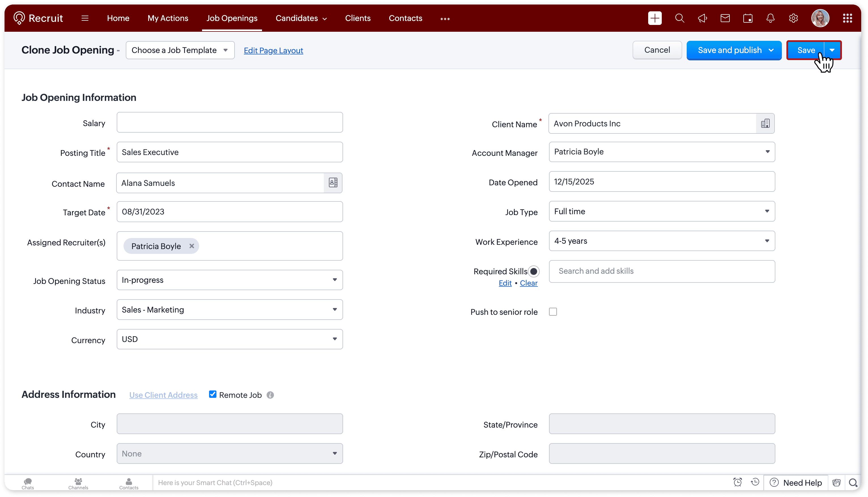Click the Use Client Address link
The width and height of the screenshot is (868, 497).
pos(163,395)
